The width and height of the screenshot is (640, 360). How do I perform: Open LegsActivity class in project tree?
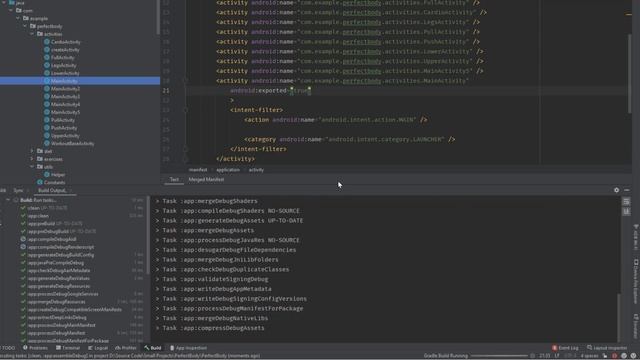63,65
